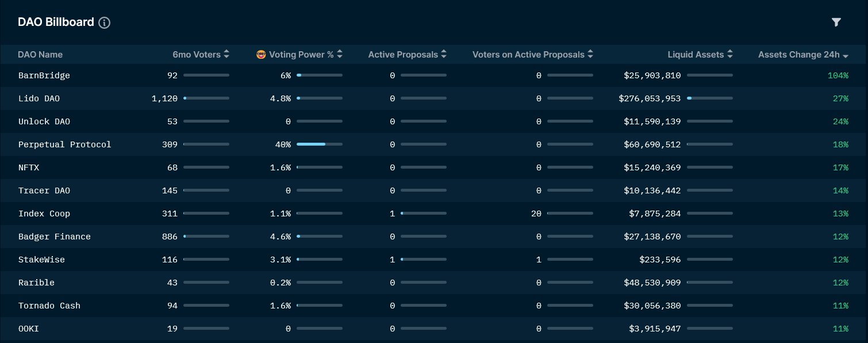The height and width of the screenshot is (343, 868).
Task: Click NFTX's 17% assets change
Action: tap(841, 167)
